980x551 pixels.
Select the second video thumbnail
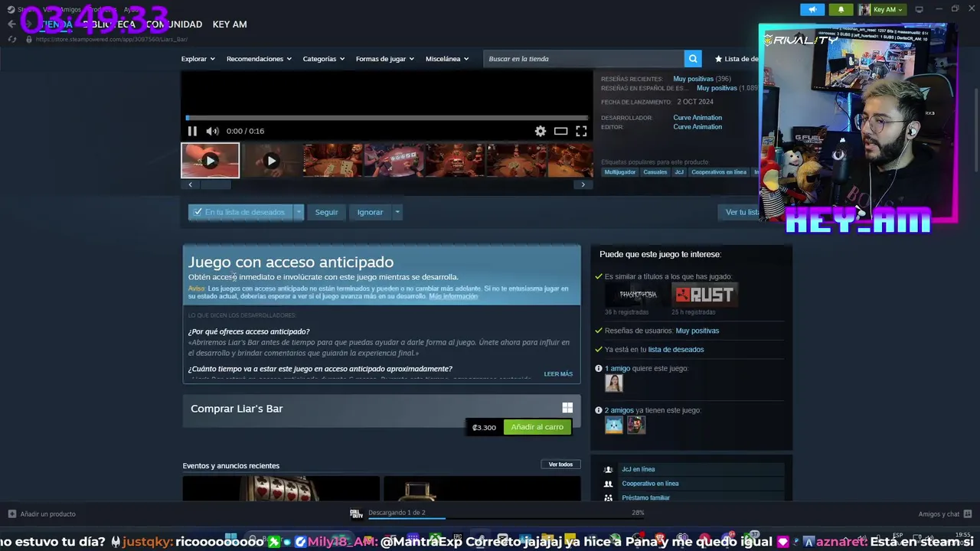[x=270, y=161]
